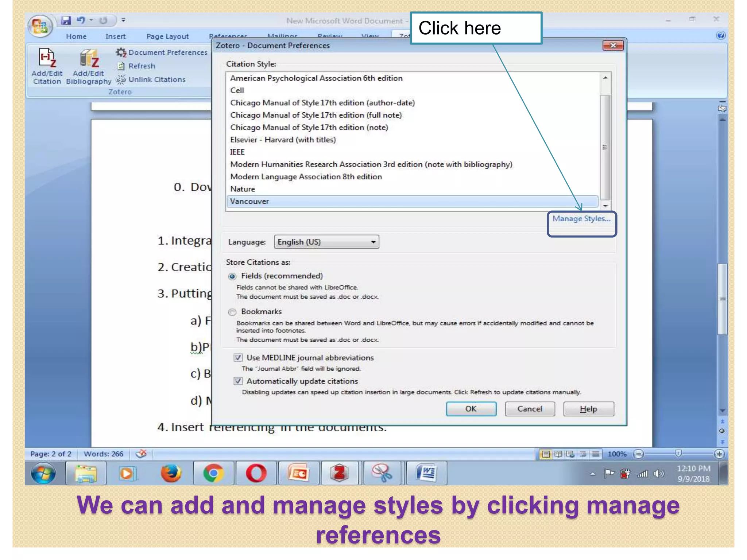Viewport: 747px width, 560px height.
Task: Select Vancouver citation style
Action: tap(413, 201)
